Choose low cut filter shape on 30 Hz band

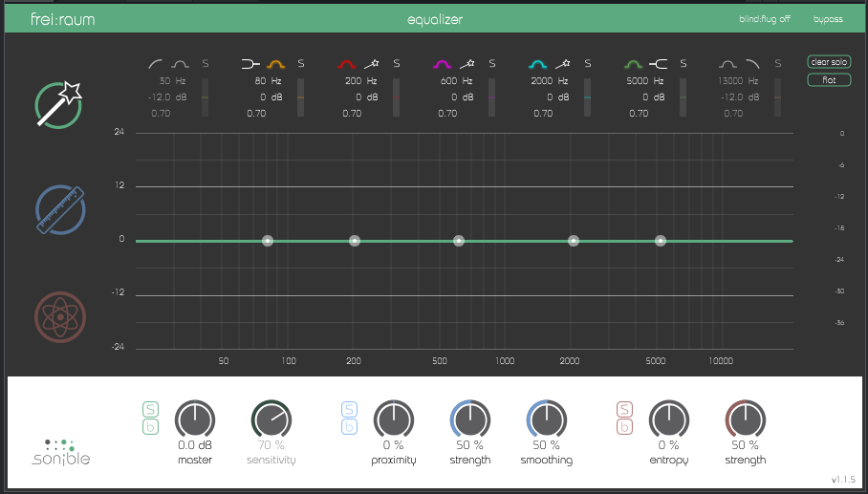pos(157,64)
